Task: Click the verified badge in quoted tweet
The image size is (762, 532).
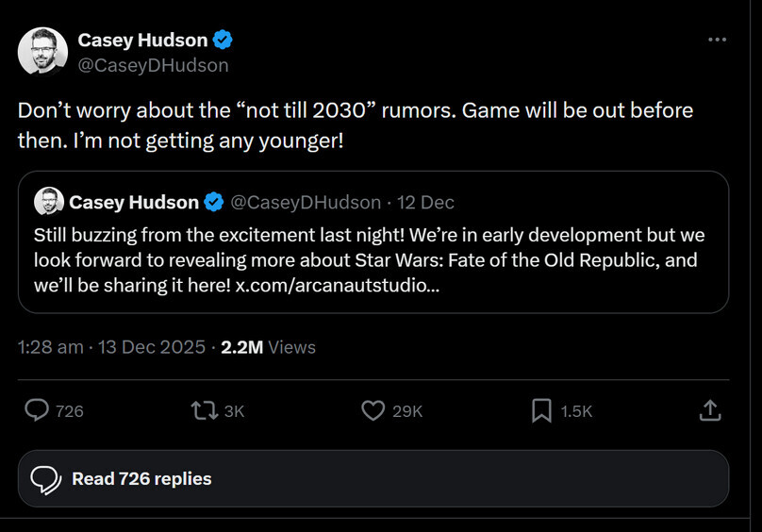Action: (214, 202)
